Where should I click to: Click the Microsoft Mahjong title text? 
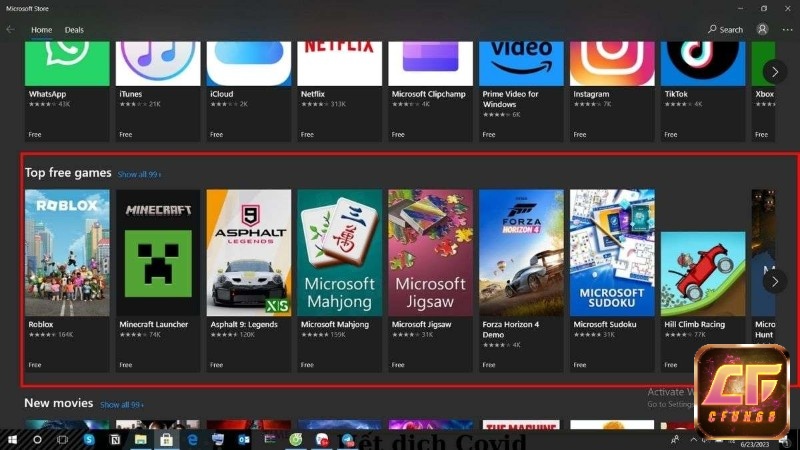coord(335,324)
